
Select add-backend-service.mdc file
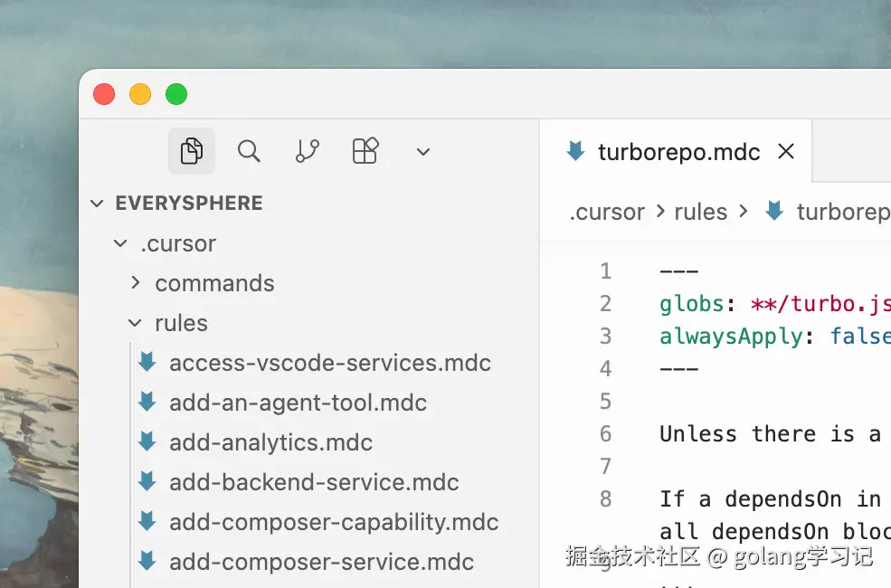click(314, 482)
